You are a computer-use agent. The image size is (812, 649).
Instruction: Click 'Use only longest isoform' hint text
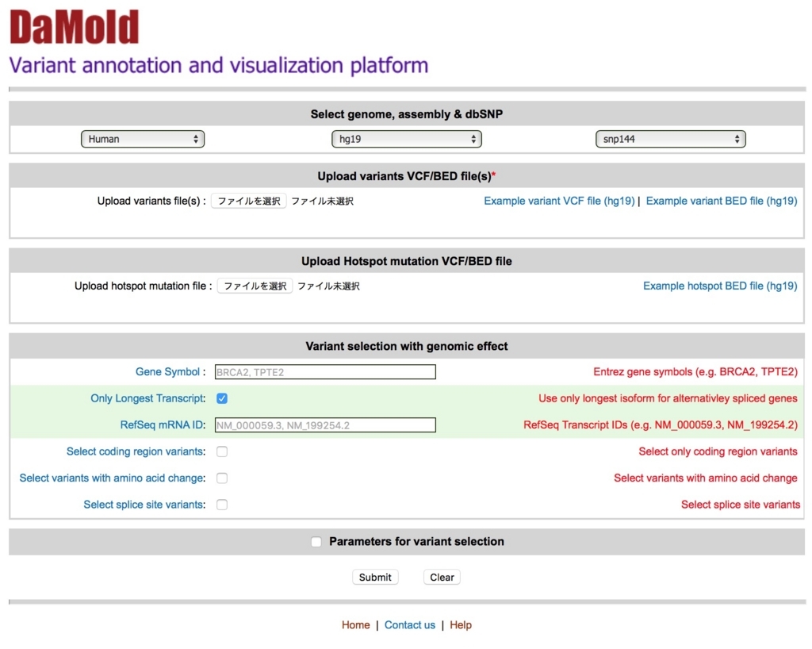click(x=668, y=398)
